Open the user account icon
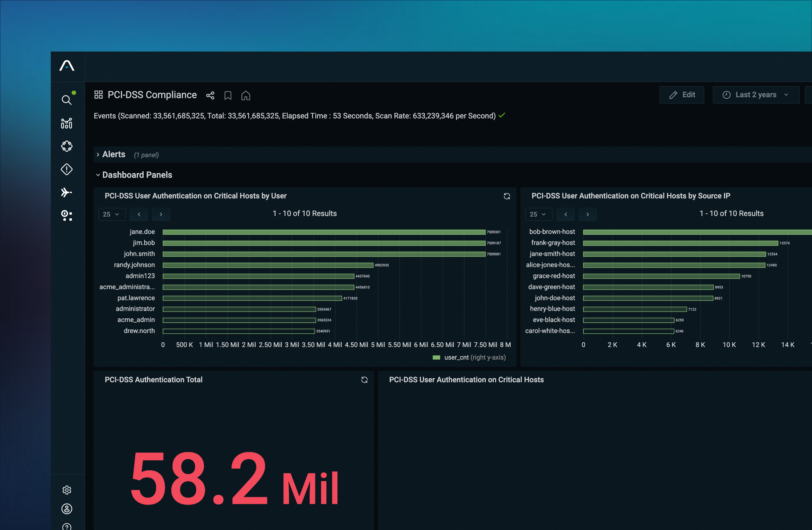This screenshot has width=812, height=530. pyautogui.click(x=67, y=509)
